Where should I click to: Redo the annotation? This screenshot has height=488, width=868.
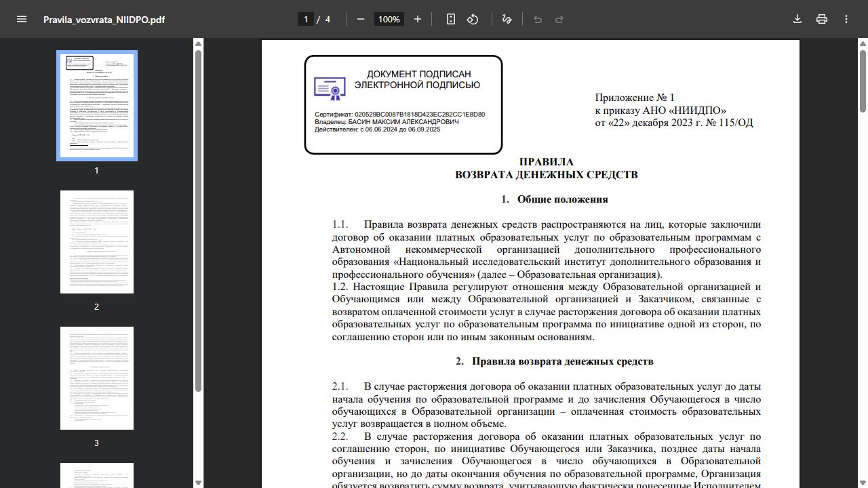coord(559,19)
